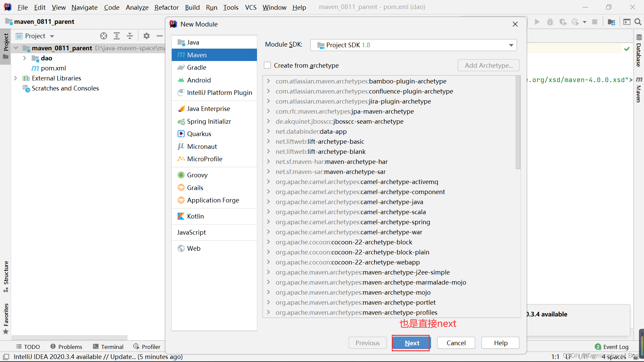Select lift-archetype-blank archetype row
Image resolution: width=644 pixels, height=362 pixels.
pos(389,152)
